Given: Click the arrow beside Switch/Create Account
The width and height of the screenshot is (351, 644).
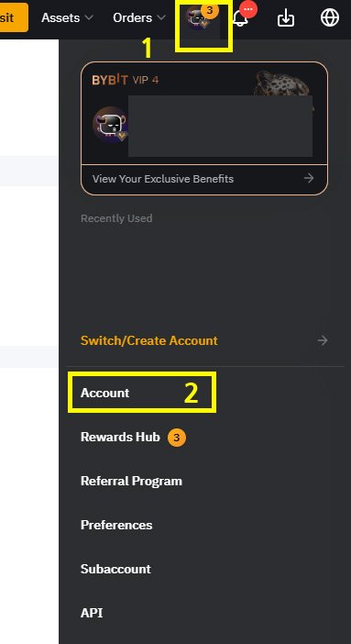Looking at the screenshot, I should [x=323, y=340].
